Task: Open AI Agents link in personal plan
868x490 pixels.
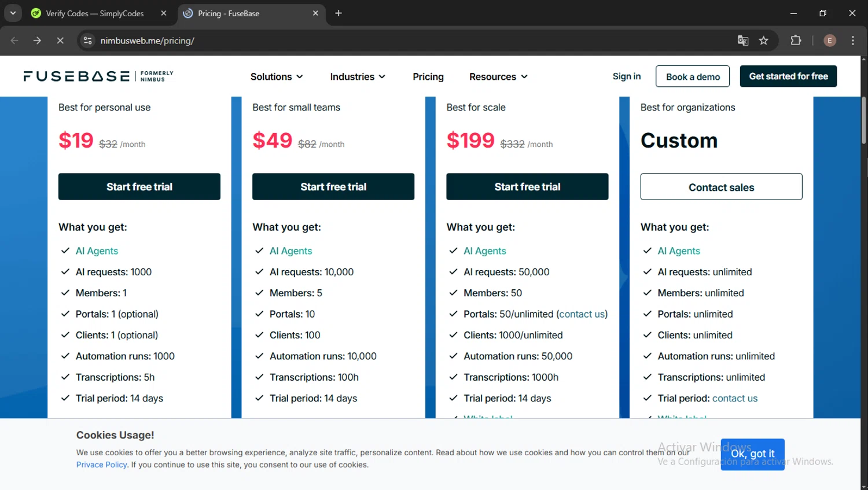Action: (97, 250)
